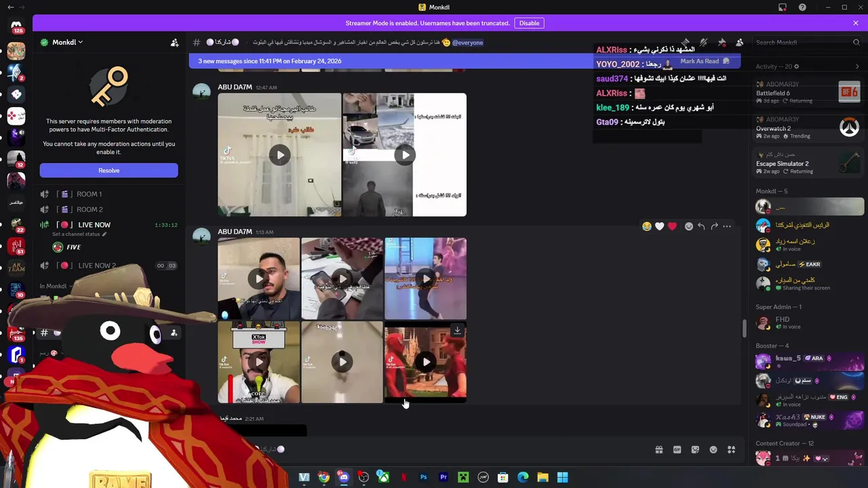Toggle notification settings bell in header
868x488 pixels.
(x=703, y=43)
